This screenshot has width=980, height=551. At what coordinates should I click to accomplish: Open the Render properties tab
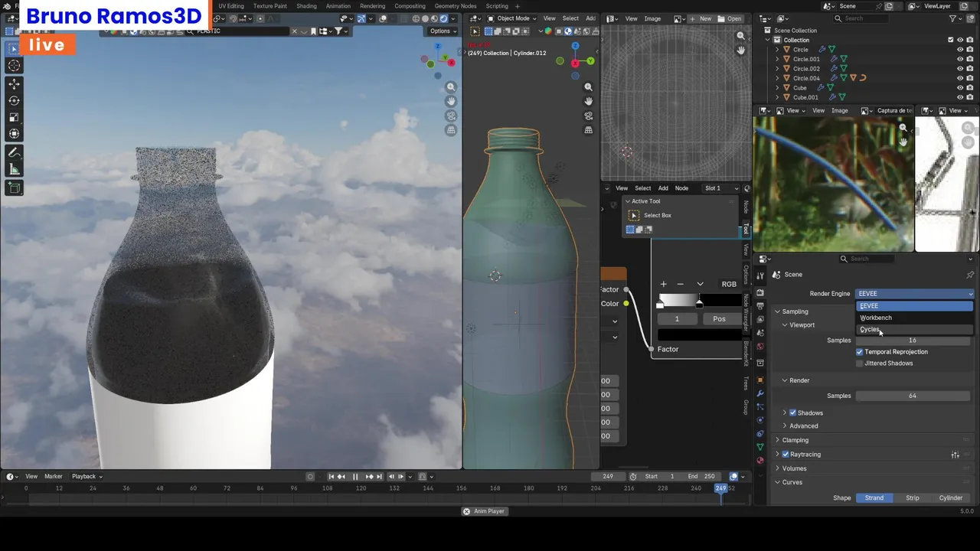click(x=760, y=292)
